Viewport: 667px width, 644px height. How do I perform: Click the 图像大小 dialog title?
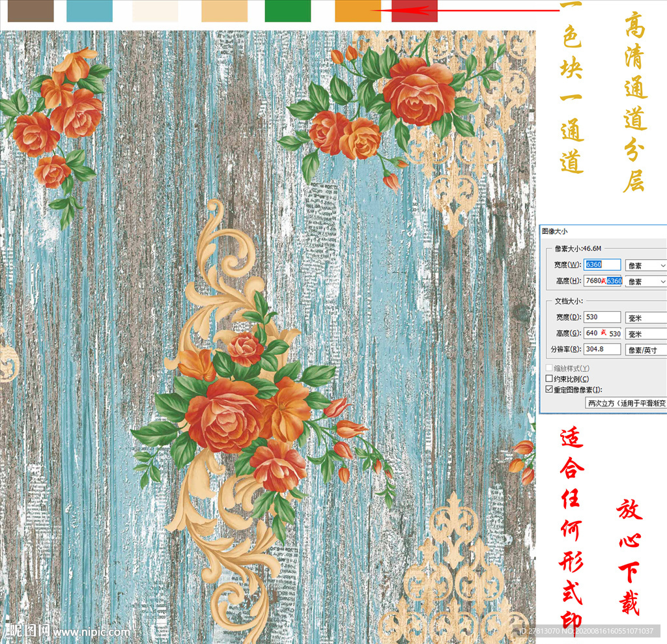(x=554, y=231)
